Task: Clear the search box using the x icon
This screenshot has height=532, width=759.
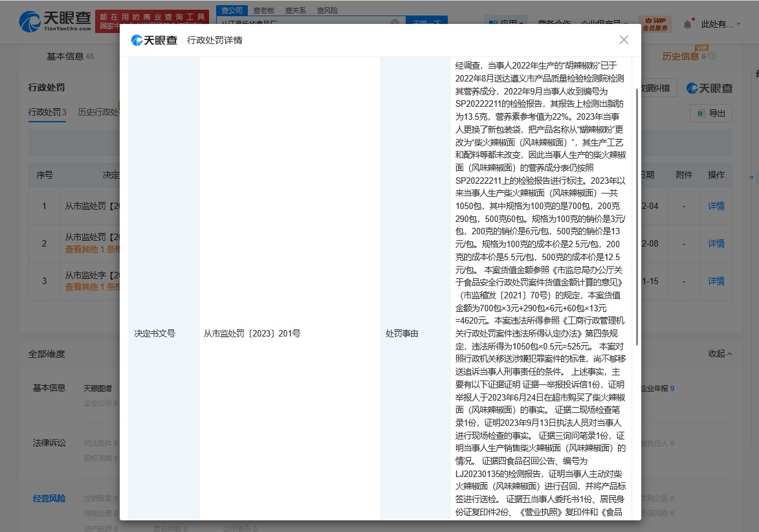Action: tap(395, 21)
